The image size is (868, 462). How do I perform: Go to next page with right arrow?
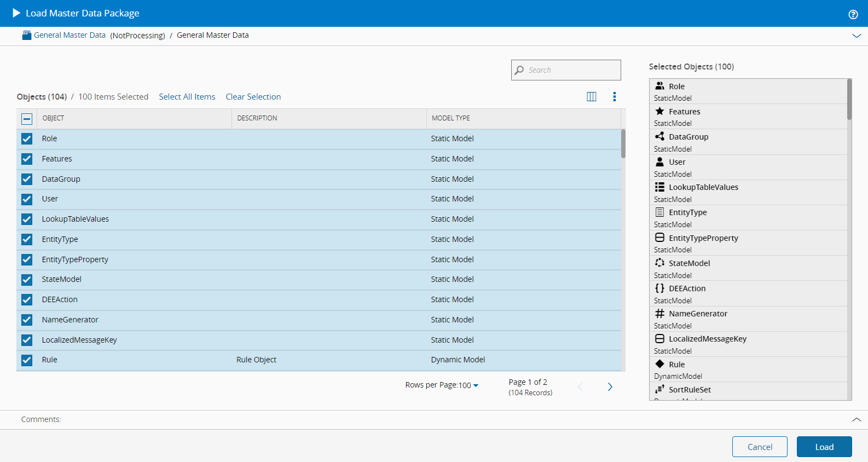(x=610, y=387)
